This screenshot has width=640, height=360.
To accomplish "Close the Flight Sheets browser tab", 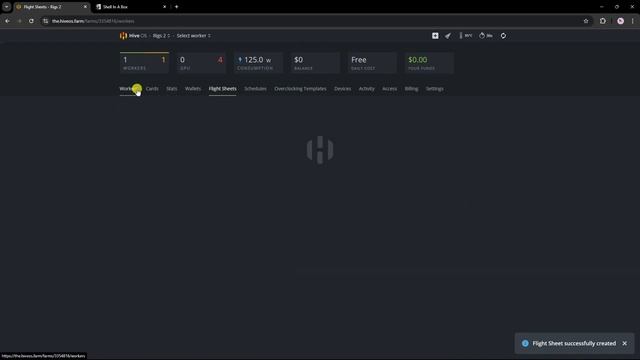I will tap(85, 7).
